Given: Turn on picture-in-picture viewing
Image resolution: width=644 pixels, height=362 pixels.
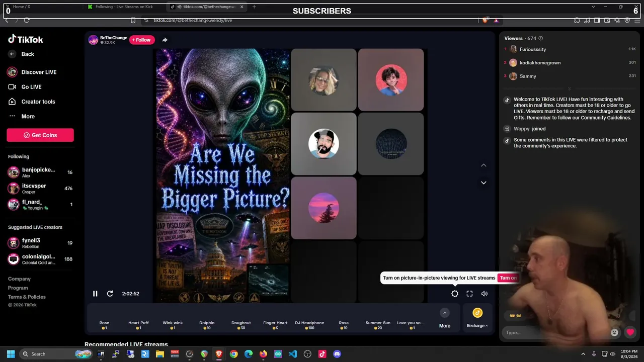Looking at the screenshot, I should (508, 278).
